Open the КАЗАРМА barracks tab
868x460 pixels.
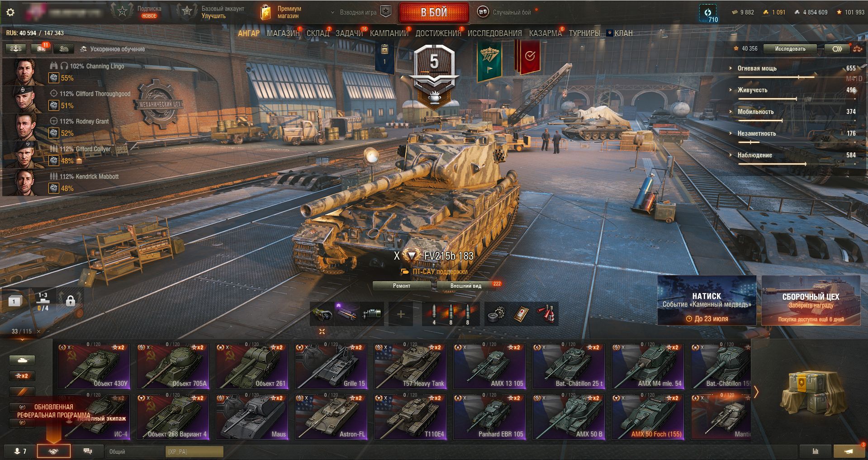point(545,33)
